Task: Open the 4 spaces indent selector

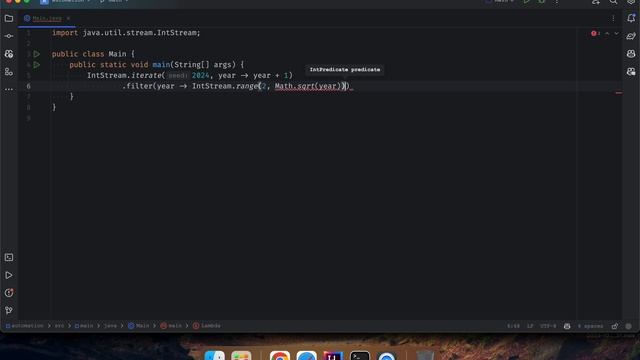Action: [x=590, y=326]
